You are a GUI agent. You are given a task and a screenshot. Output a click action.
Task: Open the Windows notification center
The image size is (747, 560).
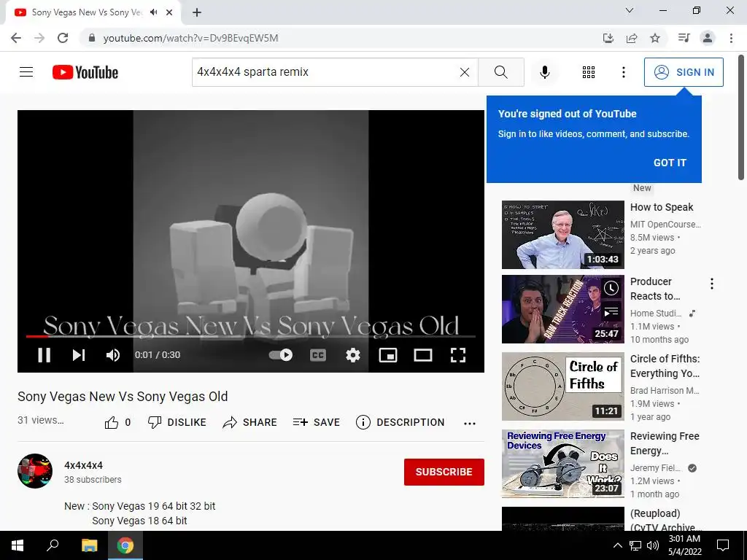pos(723,545)
